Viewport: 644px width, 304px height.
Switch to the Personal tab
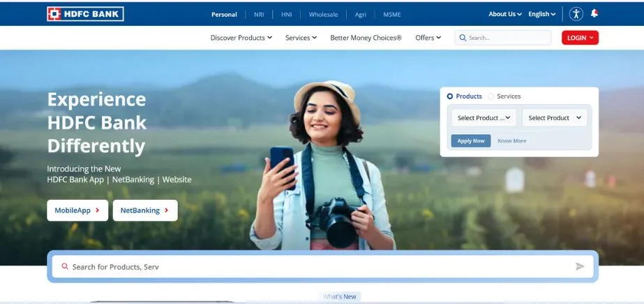[224, 15]
